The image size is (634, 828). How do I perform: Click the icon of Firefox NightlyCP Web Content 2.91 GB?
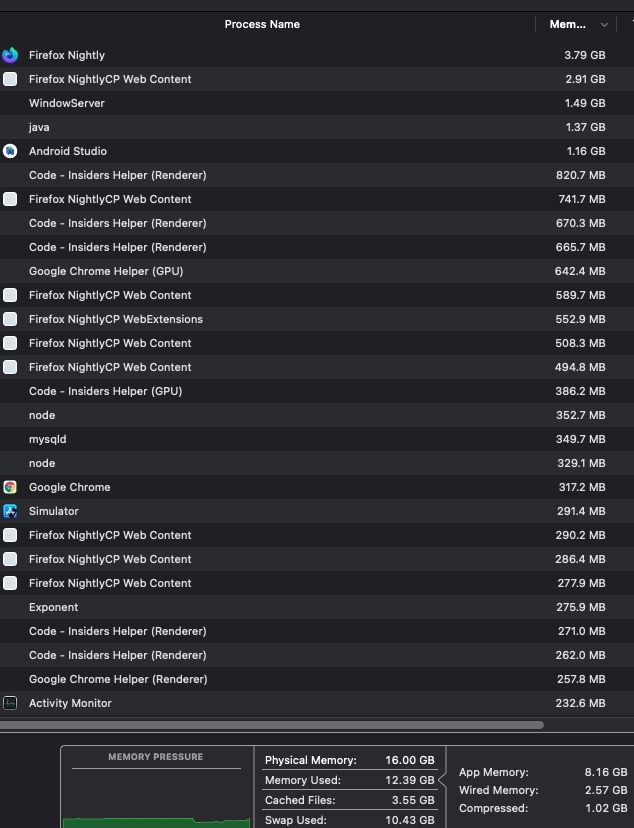pyautogui.click(x=10, y=79)
